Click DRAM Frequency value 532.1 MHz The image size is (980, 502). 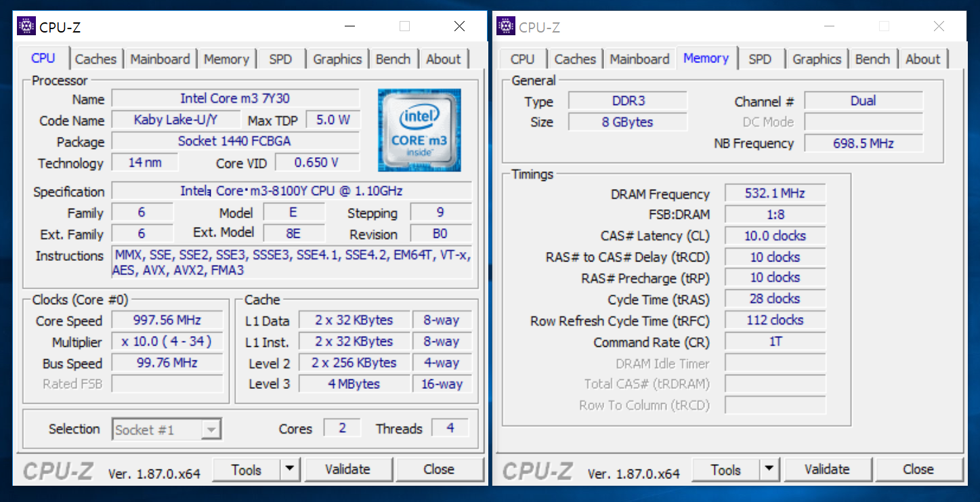[x=775, y=193]
